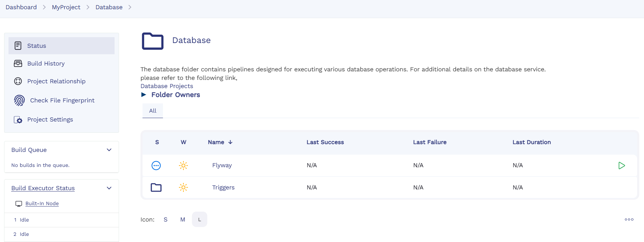
Task: Open the Built-In Node link
Action: click(x=42, y=203)
